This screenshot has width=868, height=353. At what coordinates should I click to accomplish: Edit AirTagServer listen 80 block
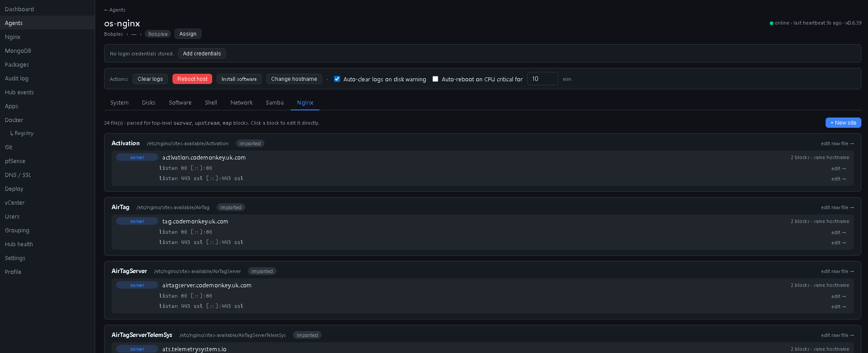tap(839, 297)
